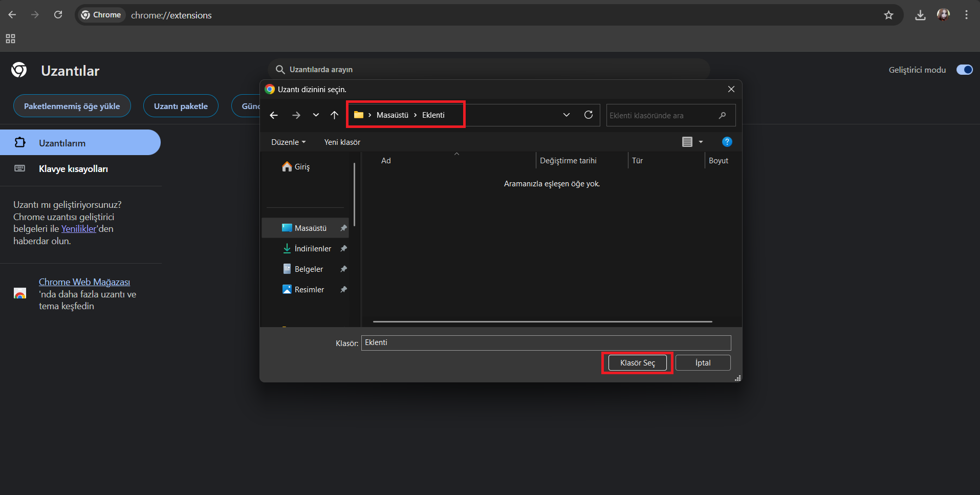Bookmark this page with the star icon
This screenshot has height=495, width=980.
pos(888,15)
